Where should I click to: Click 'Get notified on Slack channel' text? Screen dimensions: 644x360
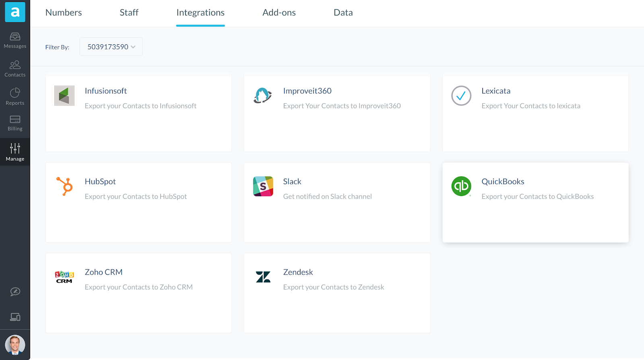pyautogui.click(x=327, y=197)
